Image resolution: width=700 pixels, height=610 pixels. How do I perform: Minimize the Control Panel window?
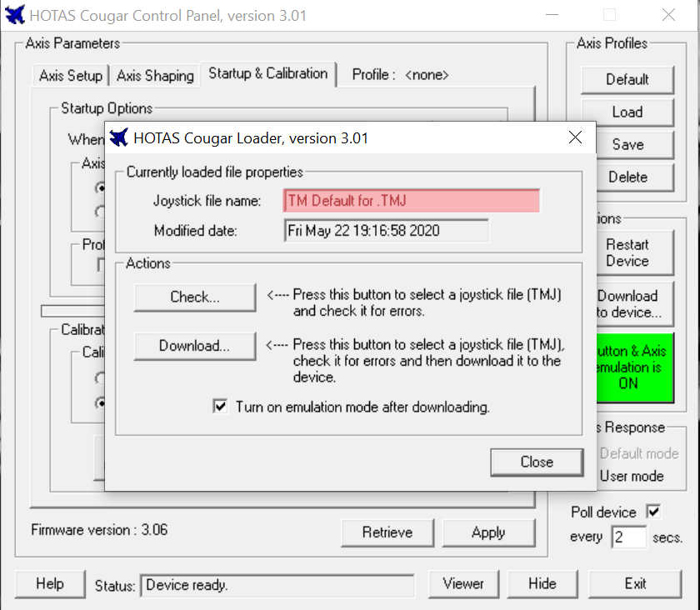(x=552, y=15)
